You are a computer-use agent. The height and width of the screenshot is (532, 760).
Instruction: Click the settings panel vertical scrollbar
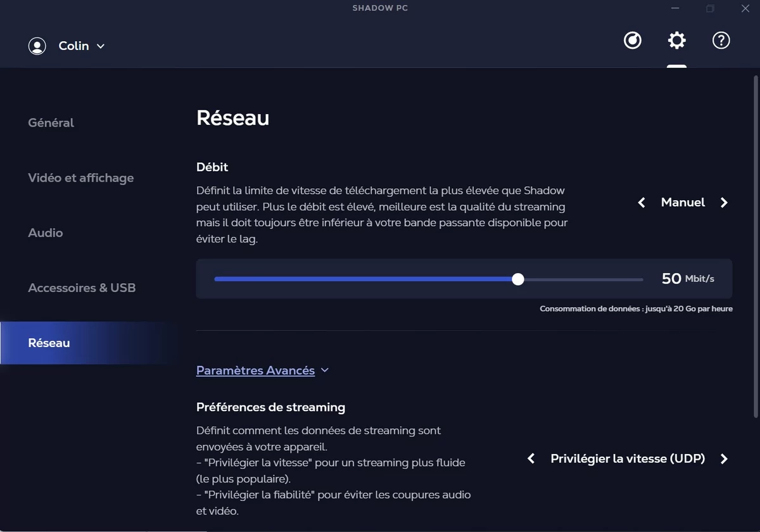tap(755, 247)
